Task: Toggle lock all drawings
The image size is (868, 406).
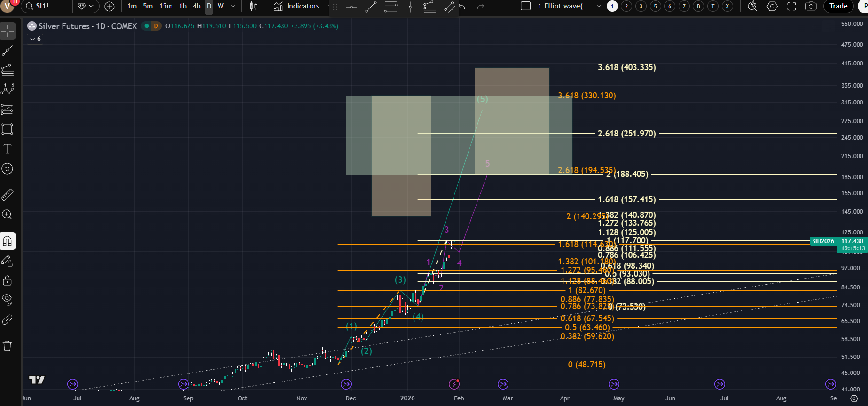Action: click(8, 281)
